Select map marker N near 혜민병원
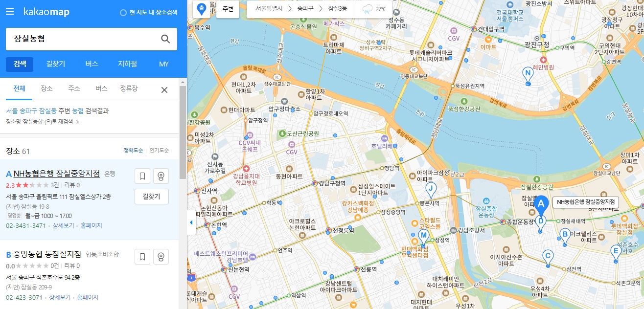The height and width of the screenshot is (309, 644). [x=528, y=72]
